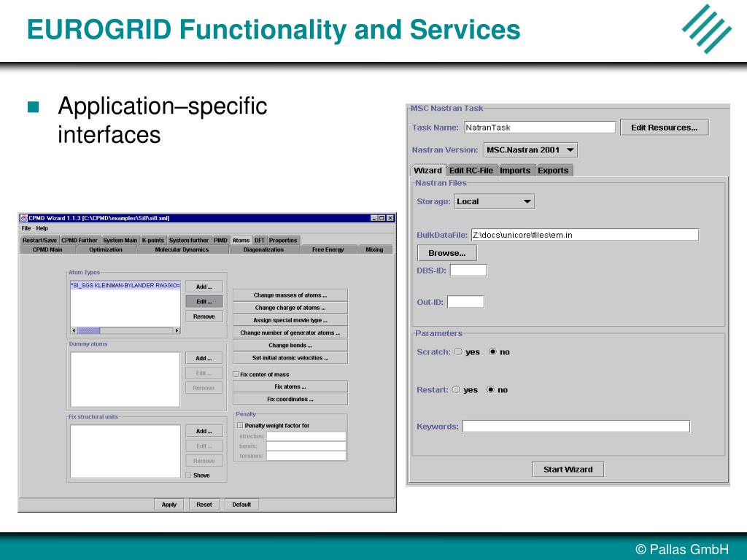Open the Exports tab
The width and height of the screenshot is (747, 560).
pos(553,171)
